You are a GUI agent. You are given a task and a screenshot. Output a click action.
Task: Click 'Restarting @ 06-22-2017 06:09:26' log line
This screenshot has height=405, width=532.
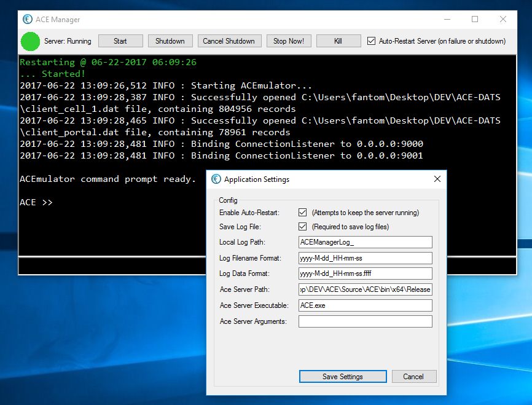[x=108, y=62]
